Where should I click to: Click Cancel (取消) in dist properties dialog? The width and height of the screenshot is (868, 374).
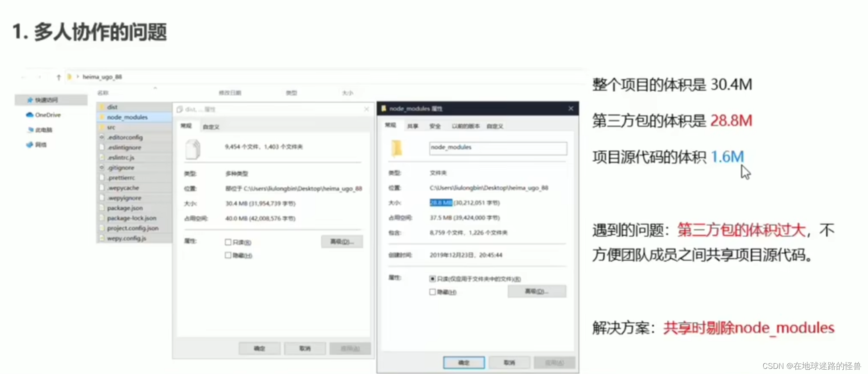(x=305, y=348)
